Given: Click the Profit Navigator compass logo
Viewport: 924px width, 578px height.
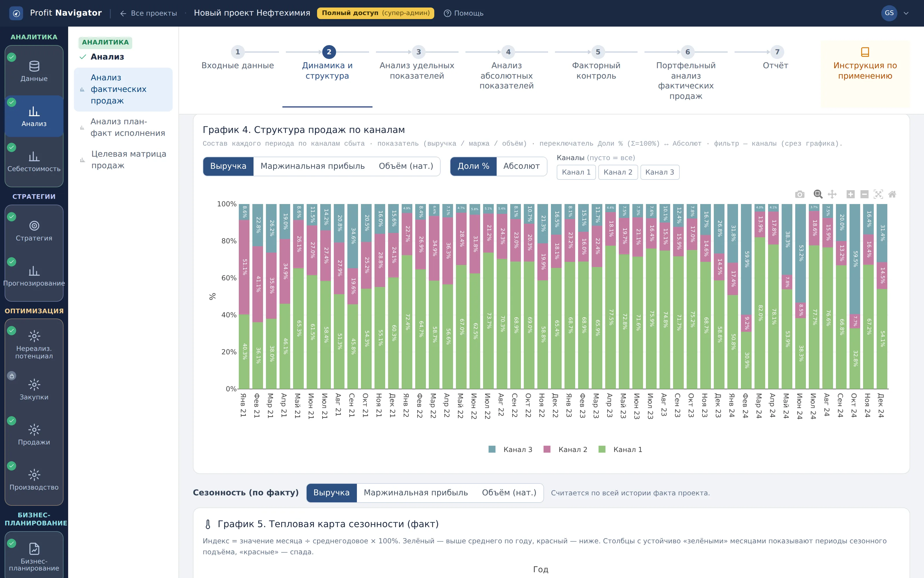Looking at the screenshot, I should (x=16, y=13).
